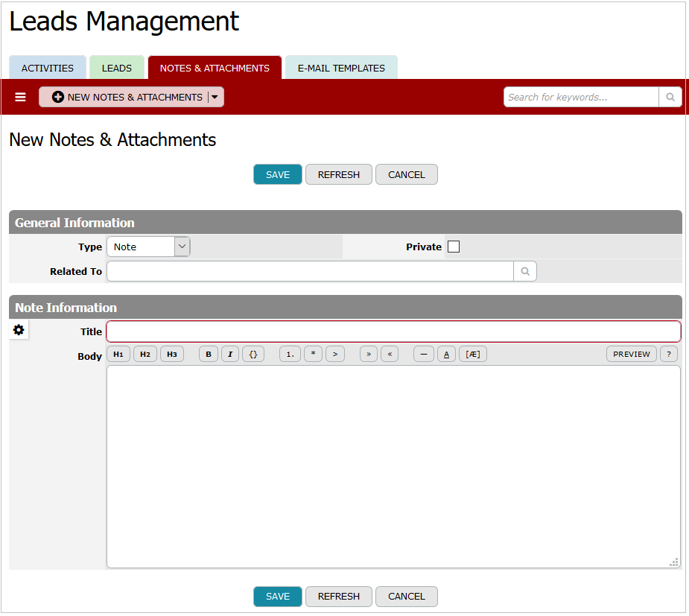Open the E-Mail Templates tab
Screen dimensions: 689x616
341,68
